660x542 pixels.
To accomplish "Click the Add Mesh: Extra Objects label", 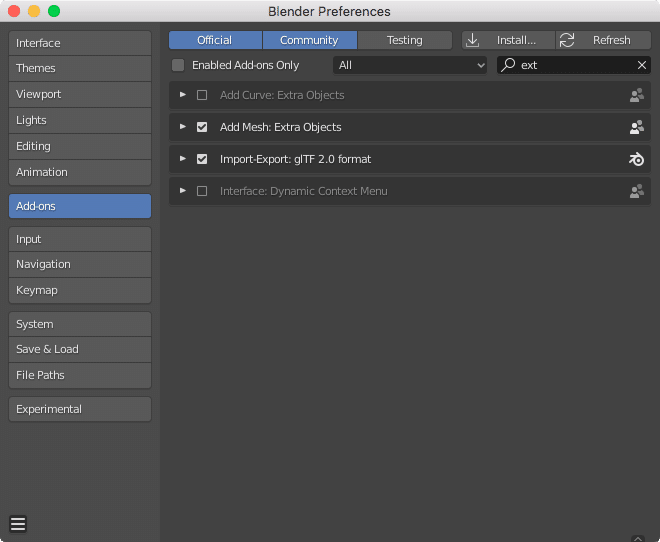I will [280, 127].
